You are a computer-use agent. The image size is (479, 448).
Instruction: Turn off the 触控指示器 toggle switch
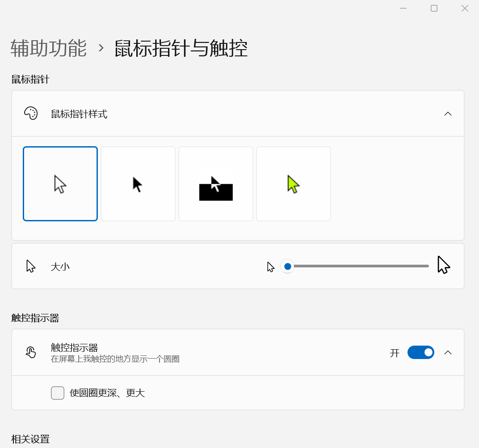(420, 352)
